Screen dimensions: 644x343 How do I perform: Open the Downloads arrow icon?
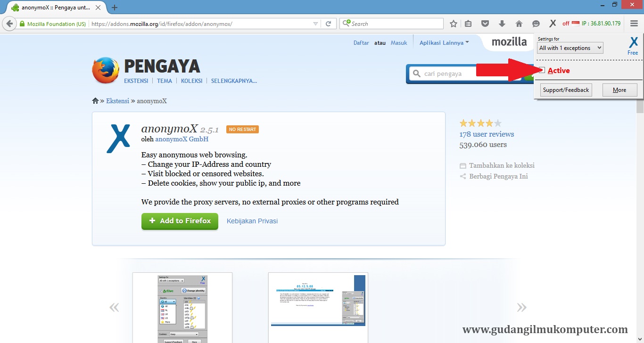click(x=502, y=24)
